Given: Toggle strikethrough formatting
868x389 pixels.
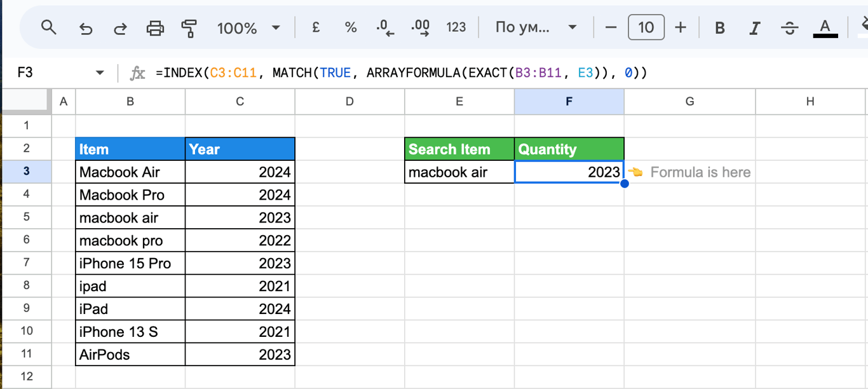Looking at the screenshot, I should pyautogui.click(x=790, y=28).
